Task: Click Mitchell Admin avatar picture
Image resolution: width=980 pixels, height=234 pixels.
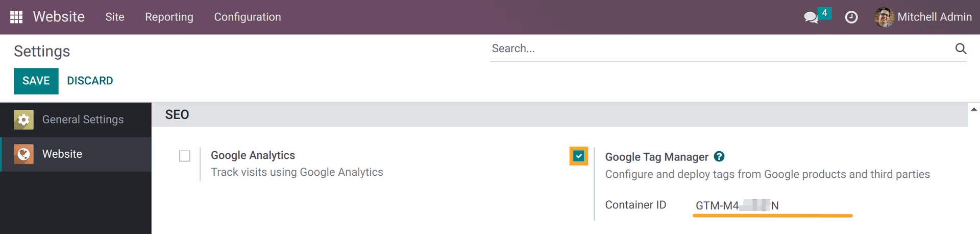Action: [x=884, y=17]
